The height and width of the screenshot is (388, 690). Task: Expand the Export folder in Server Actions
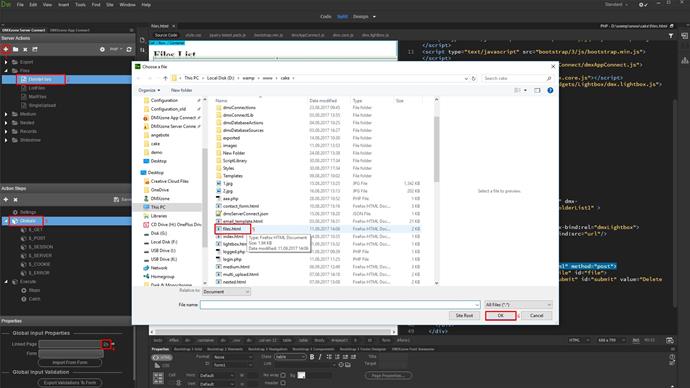click(6, 62)
